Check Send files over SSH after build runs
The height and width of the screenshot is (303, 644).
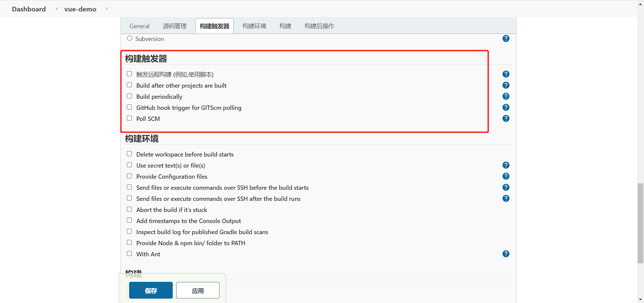[x=129, y=198]
